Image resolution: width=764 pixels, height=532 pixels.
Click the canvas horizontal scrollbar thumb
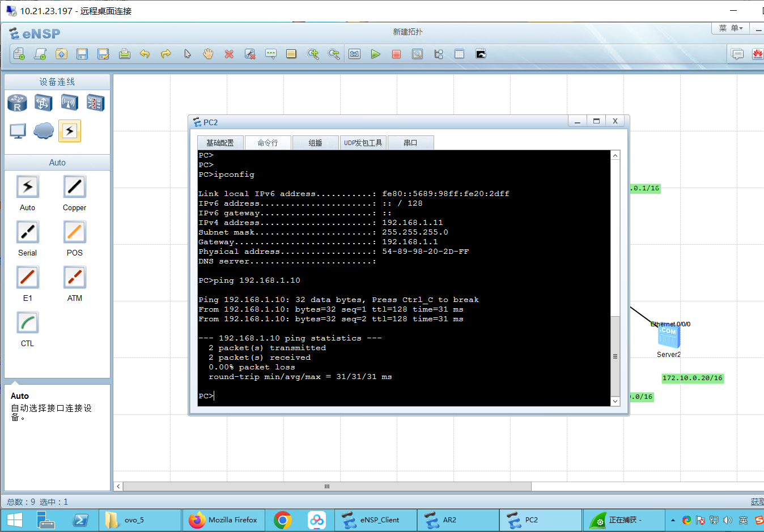pos(327,486)
